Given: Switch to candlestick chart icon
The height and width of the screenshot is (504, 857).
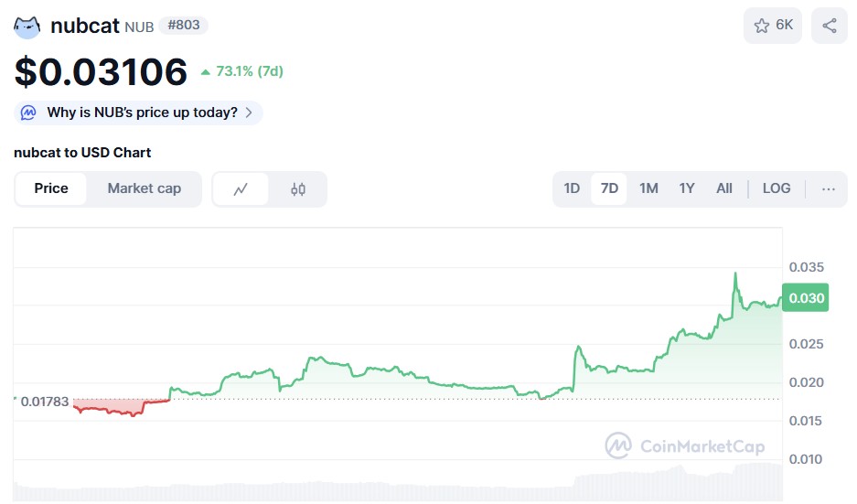Looking at the screenshot, I should (298, 189).
